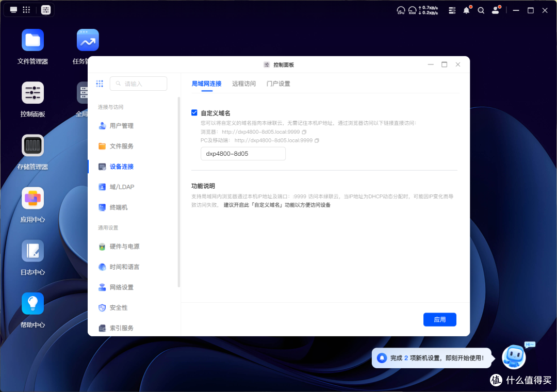
Task: Switch to the 远程访问 tab
Action: [x=243, y=84]
